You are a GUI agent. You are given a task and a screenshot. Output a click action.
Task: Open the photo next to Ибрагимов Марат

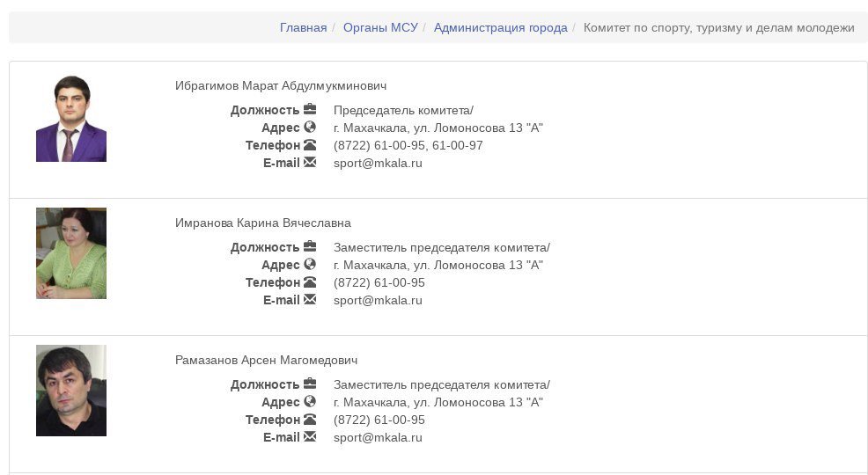pyautogui.click(x=71, y=118)
